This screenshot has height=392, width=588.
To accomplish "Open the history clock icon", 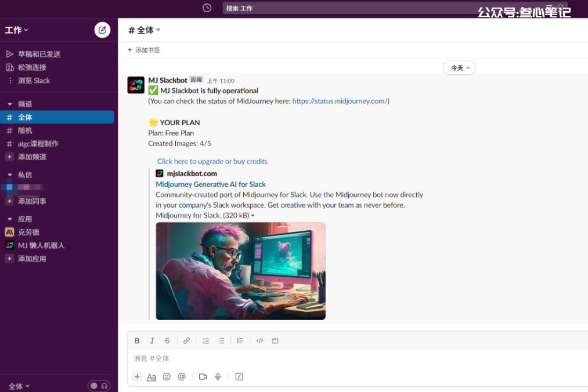I will point(207,8).
